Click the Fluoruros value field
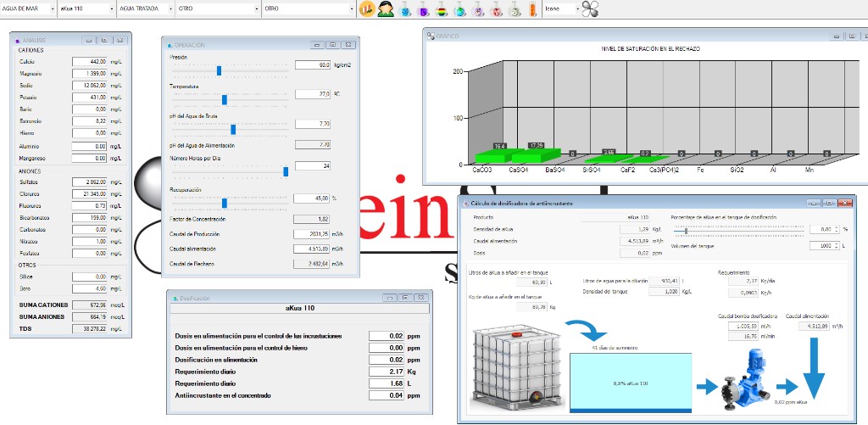868x425 pixels. [89, 205]
